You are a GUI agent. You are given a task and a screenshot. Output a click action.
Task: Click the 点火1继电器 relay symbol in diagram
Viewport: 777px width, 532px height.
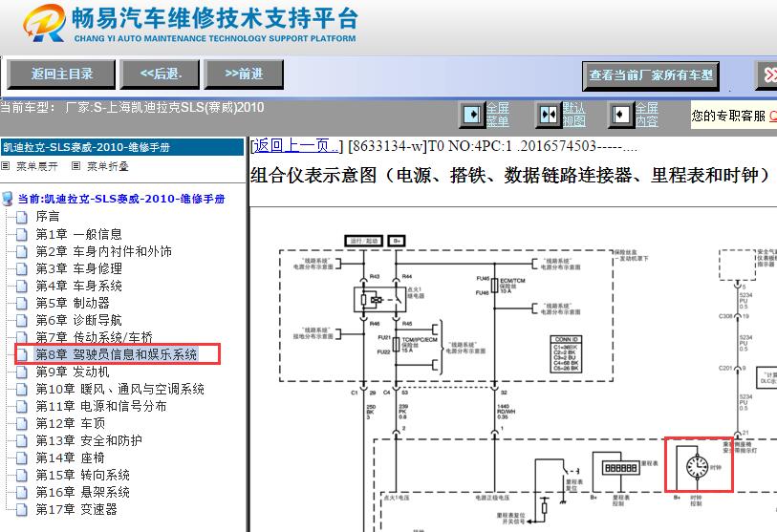(379, 299)
